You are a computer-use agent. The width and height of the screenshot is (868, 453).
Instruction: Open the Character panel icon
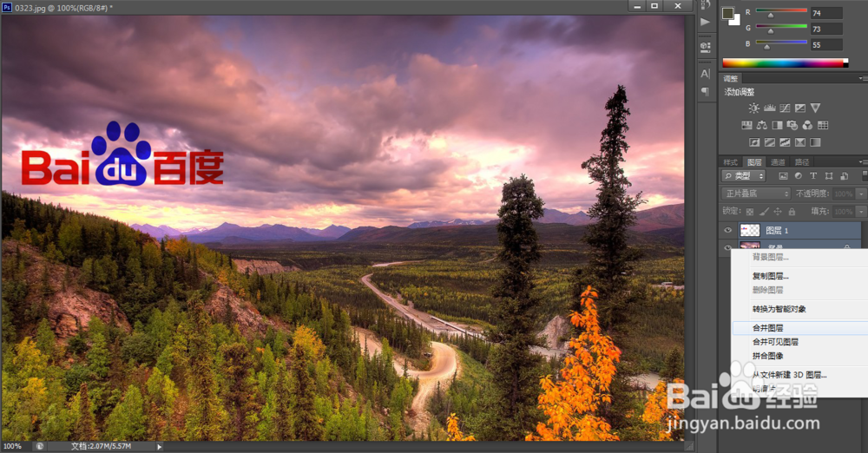(x=705, y=74)
